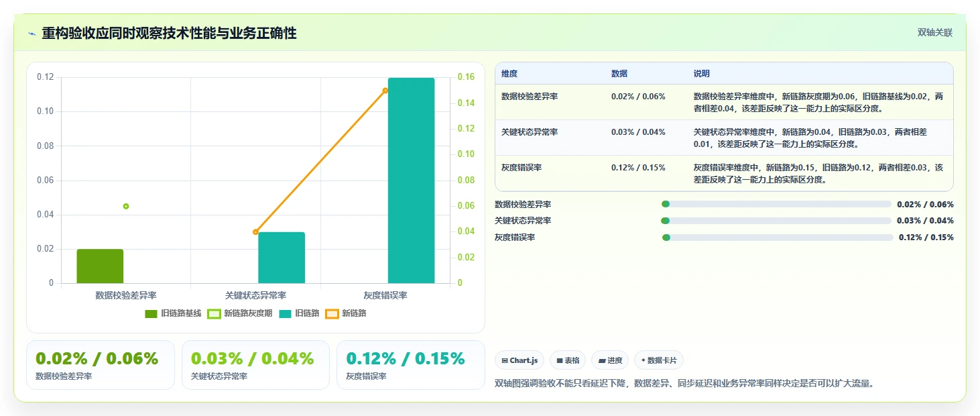Click the green circle point at 0.06

(x=125, y=206)
